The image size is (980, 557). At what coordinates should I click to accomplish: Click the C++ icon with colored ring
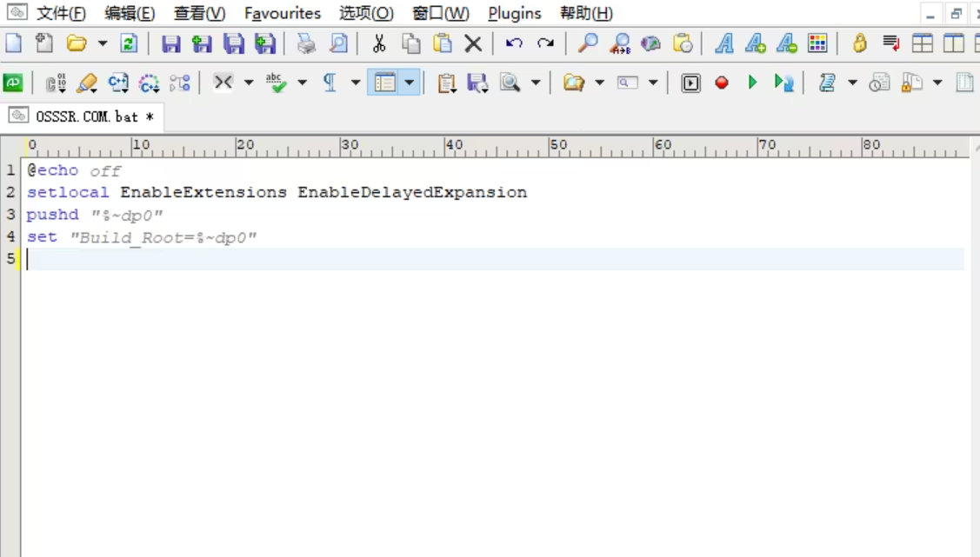click(149, 83)
